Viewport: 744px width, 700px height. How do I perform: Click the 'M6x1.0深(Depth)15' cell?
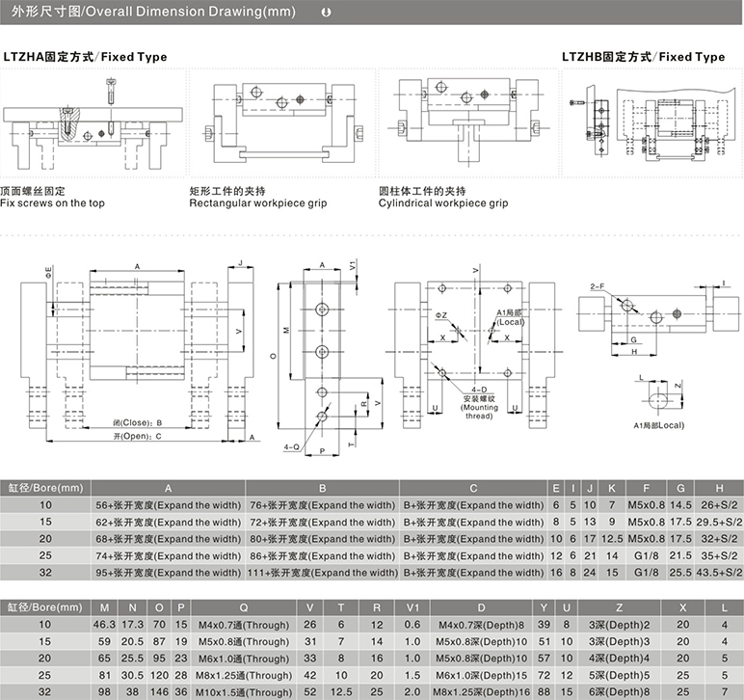coord(481,675)
